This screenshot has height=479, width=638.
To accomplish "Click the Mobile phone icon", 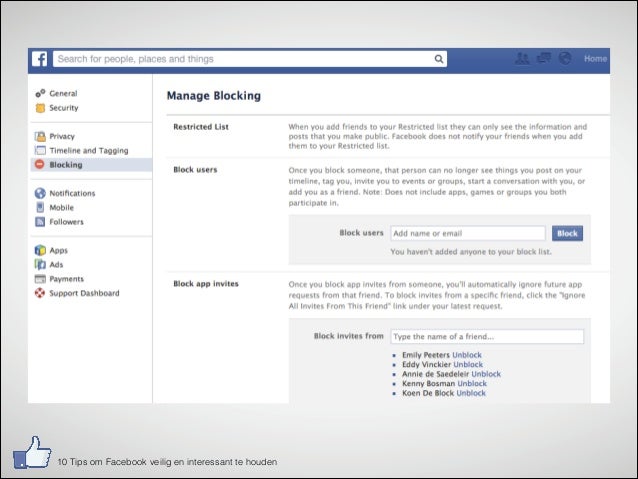I will [40, 207].
